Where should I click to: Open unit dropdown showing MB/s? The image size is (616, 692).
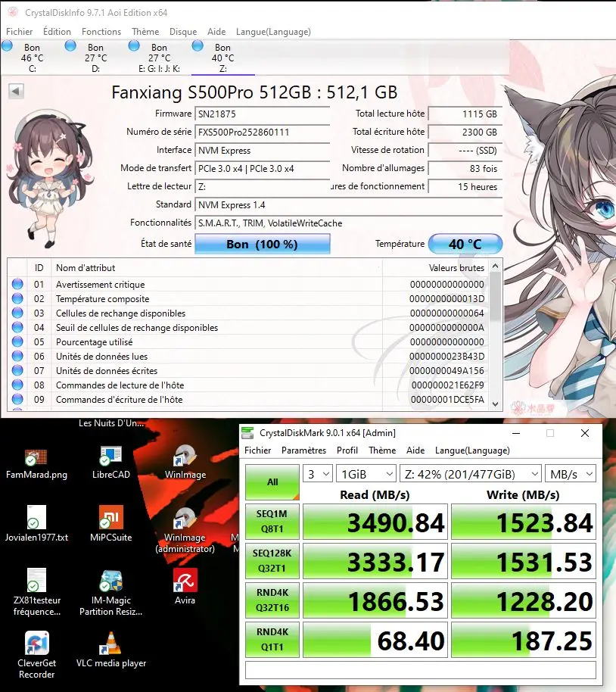571,474
